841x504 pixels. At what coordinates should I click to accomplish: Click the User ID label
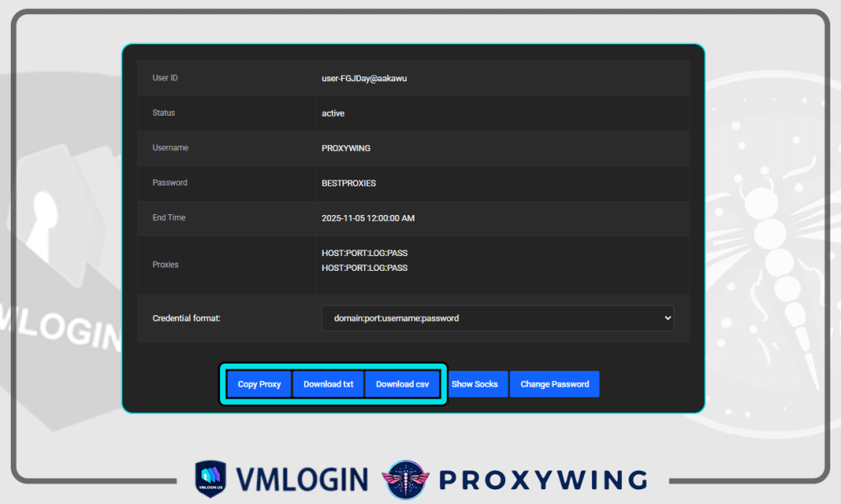pos(165,78)
